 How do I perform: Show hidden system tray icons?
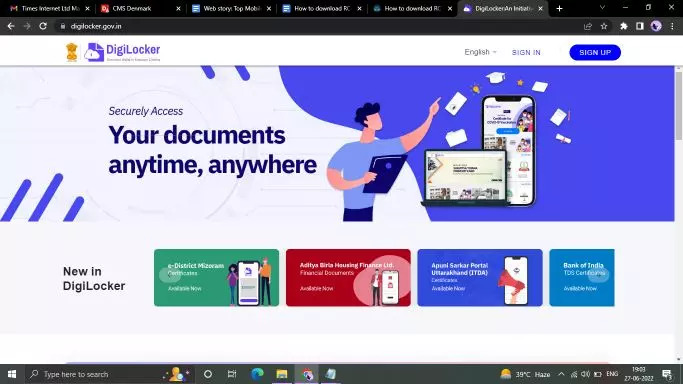click(x=561, y=374)
